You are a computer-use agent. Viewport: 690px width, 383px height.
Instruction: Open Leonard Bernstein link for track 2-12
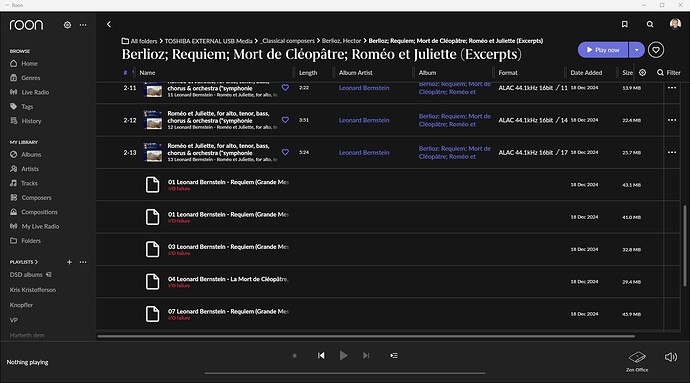tap(364, 120)
